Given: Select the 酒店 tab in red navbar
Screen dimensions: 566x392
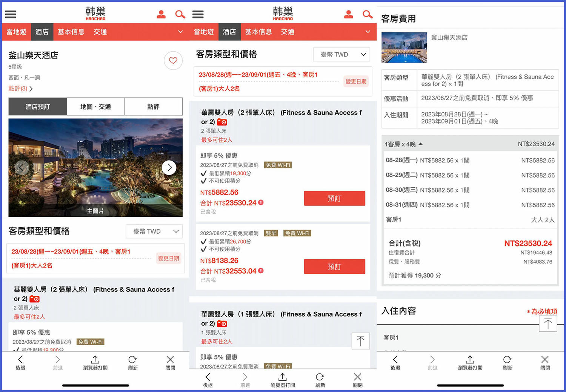Looking at the screenshot, I should click(x=42, y=32).
